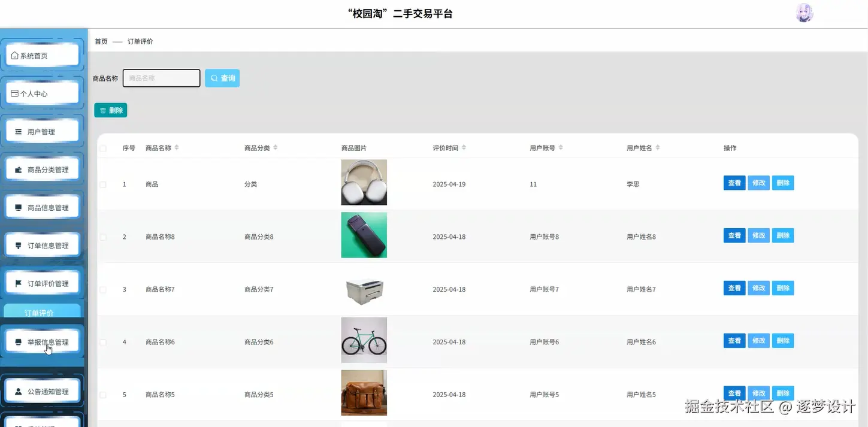Open the black phone product image thumbnail

click(x=364, y=235)
